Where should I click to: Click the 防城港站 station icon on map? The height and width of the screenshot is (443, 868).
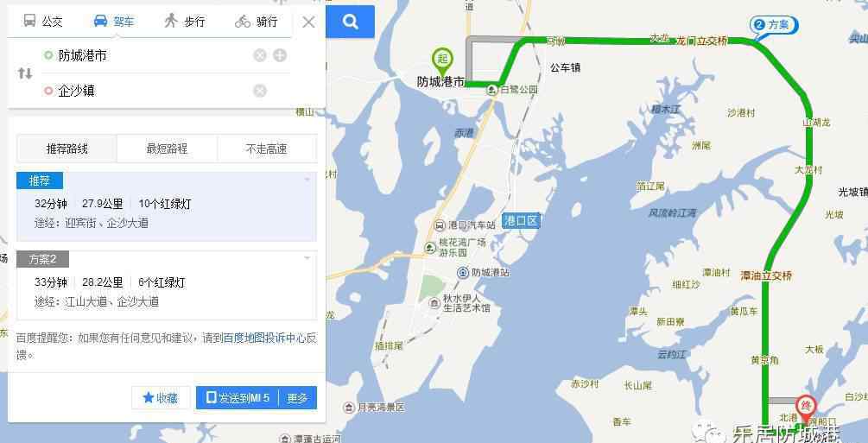click(463, 272)
